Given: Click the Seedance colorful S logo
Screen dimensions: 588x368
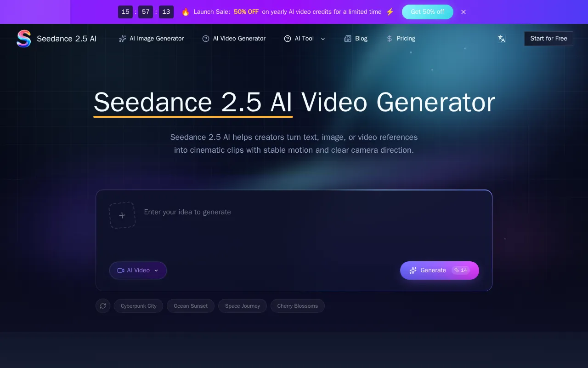Looking at the screenshot, I should point(24,39).
